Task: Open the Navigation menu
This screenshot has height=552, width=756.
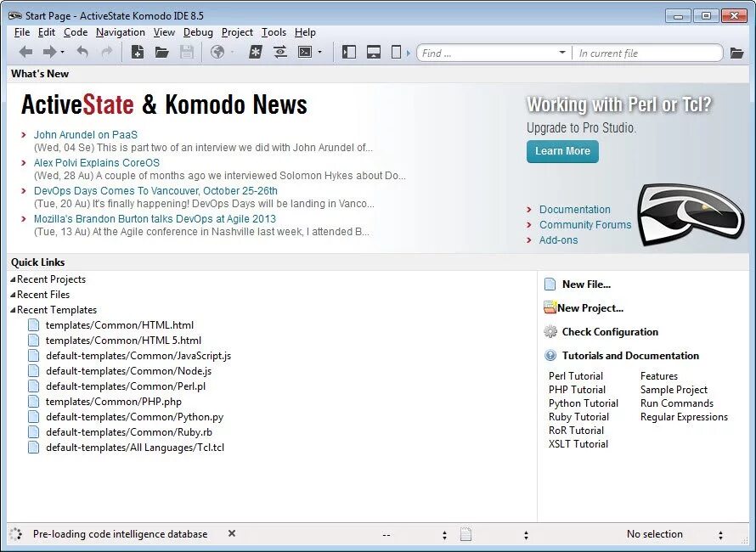Action: click(120, 32)
